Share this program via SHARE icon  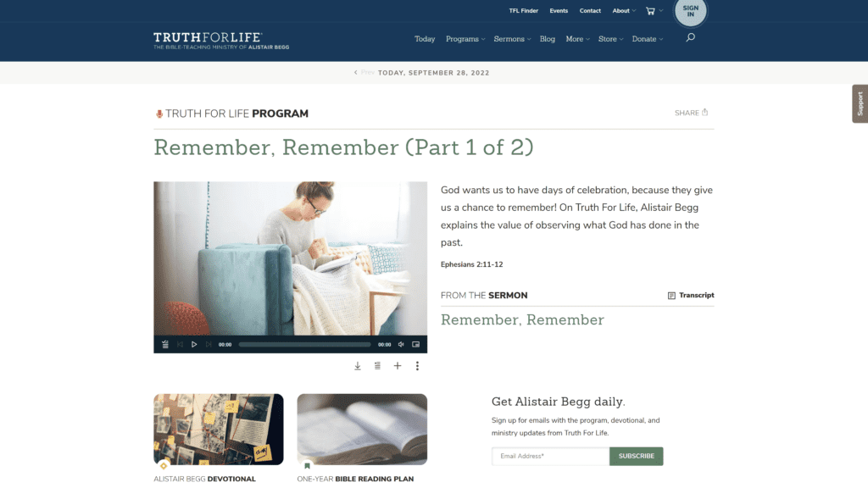[x=691, y=113]
